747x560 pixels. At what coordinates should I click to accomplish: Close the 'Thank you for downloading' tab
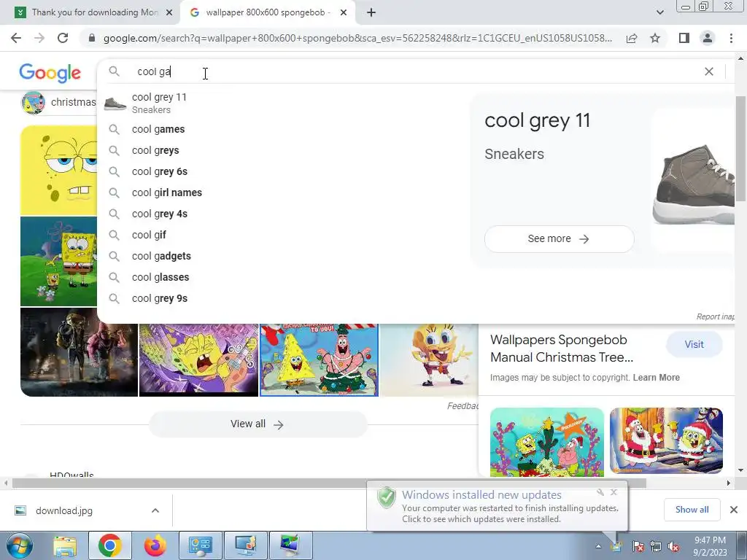[x=169, y=13]
